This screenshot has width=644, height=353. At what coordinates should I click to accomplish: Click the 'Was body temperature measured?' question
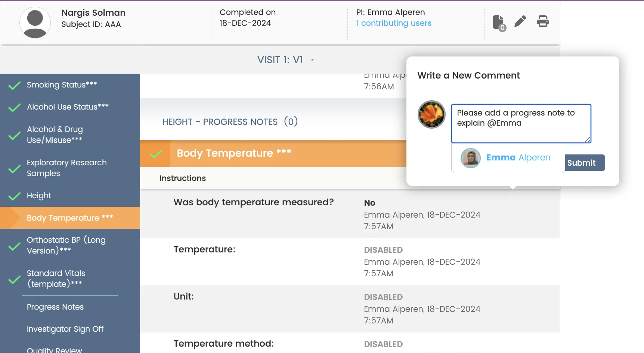pyautogui.click(x=254, y=202)
